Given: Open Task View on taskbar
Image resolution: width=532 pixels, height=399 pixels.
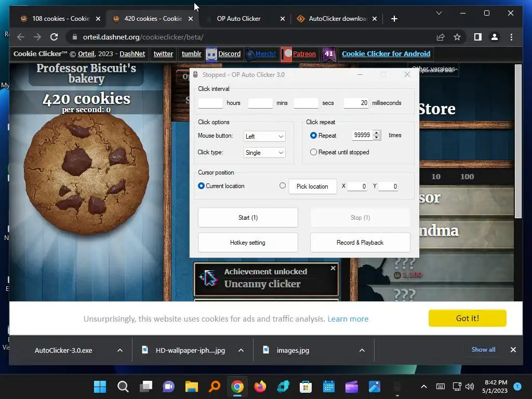Looking at the screenshot, I should coord(146,387).
